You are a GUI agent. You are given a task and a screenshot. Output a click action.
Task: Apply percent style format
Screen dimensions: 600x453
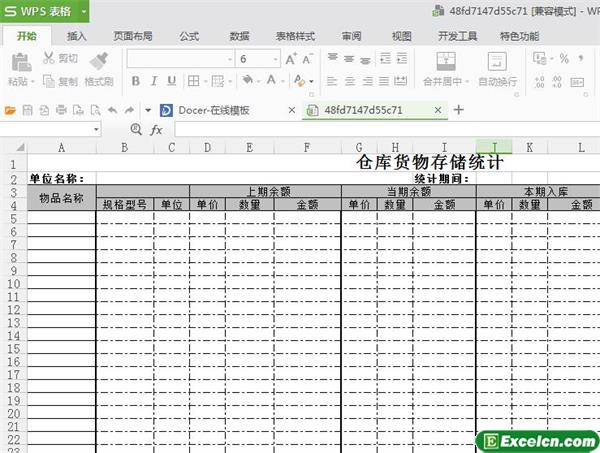pyautogui.click(x=564, y=59)
